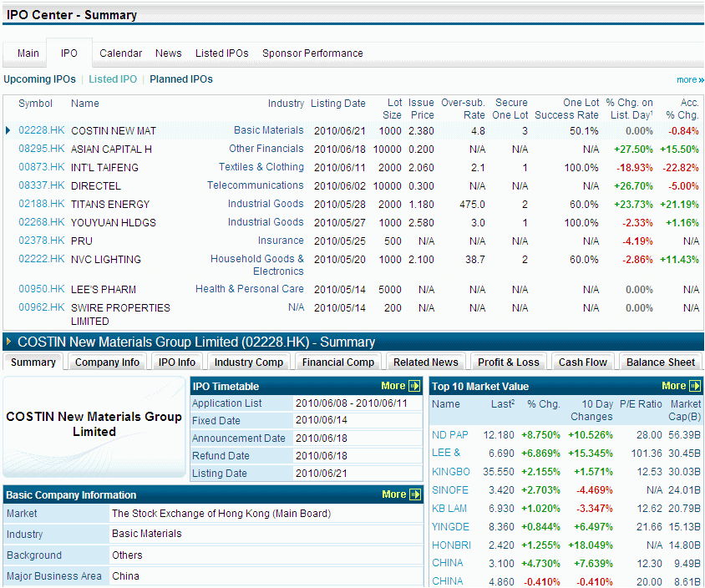Image resolution: width=705 pixels, height=588 pixels.
Task: Open the Balance Sheet tab
Action: coord(661,362)
